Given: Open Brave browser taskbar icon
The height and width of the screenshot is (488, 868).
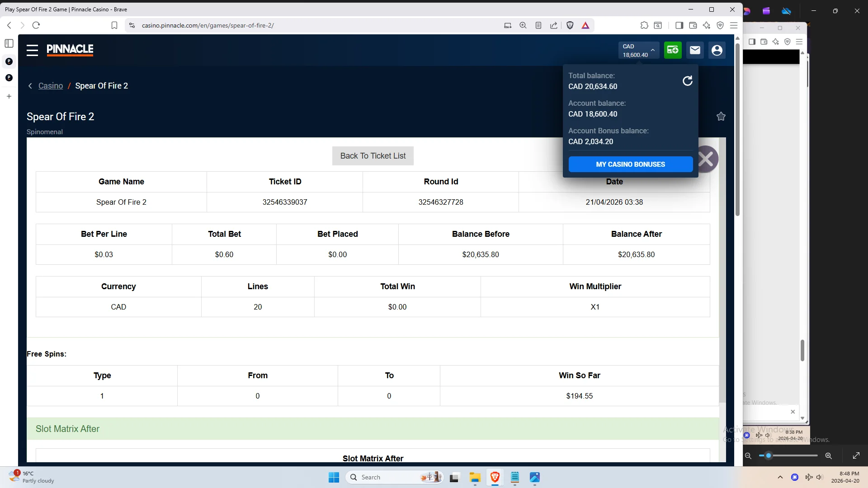Looking at the screenshot, I should (495, 477).
